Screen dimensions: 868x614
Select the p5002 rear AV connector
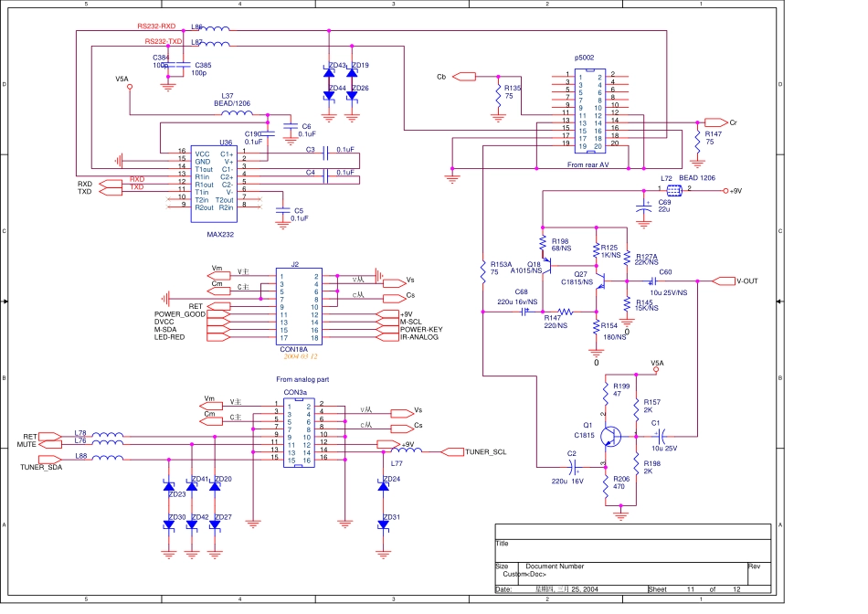coord(584,110)
